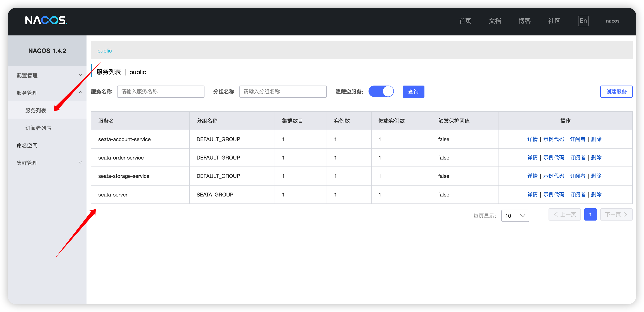The width and height of the screenshot is (644, 312).
Task: Open 示例代码 for seata-server
Action: coord(554,195)
